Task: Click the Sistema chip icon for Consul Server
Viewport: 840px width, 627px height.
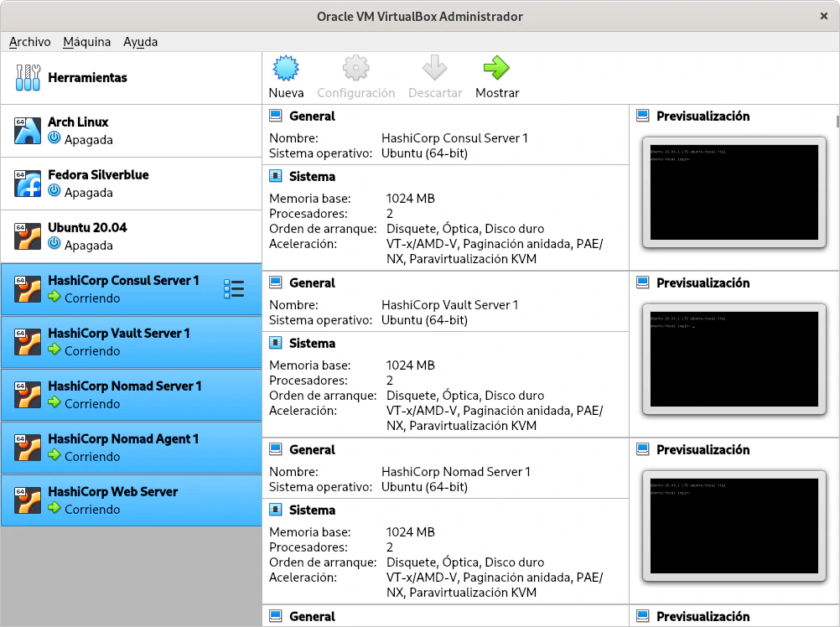Action: click(275, 177)
